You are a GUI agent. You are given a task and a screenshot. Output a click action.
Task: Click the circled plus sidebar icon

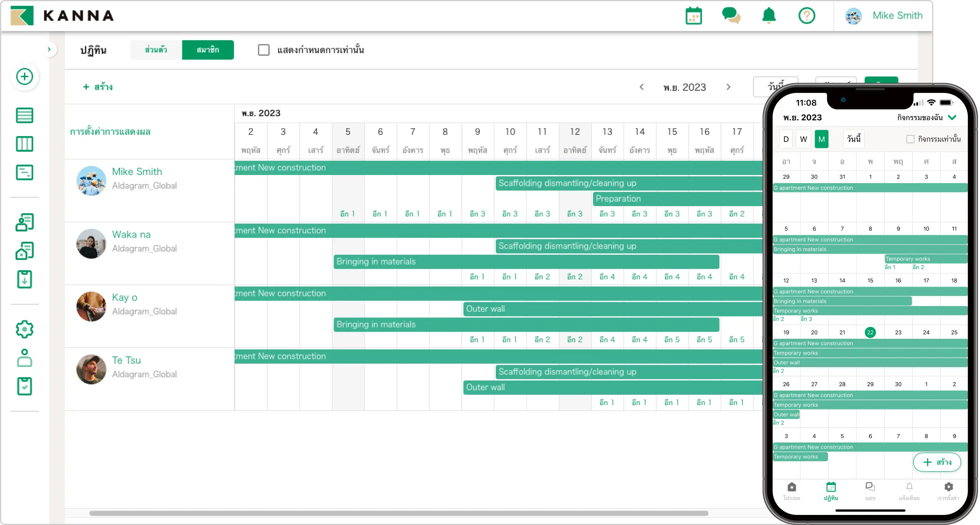(x=24, y=77)
